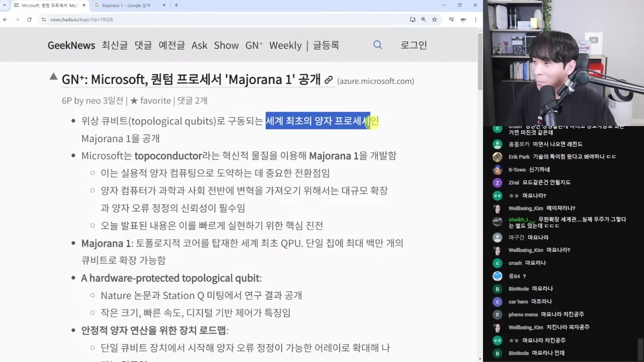
Task: Click 마구간's gray avatar in chat
Action: (x=497, y=238)
